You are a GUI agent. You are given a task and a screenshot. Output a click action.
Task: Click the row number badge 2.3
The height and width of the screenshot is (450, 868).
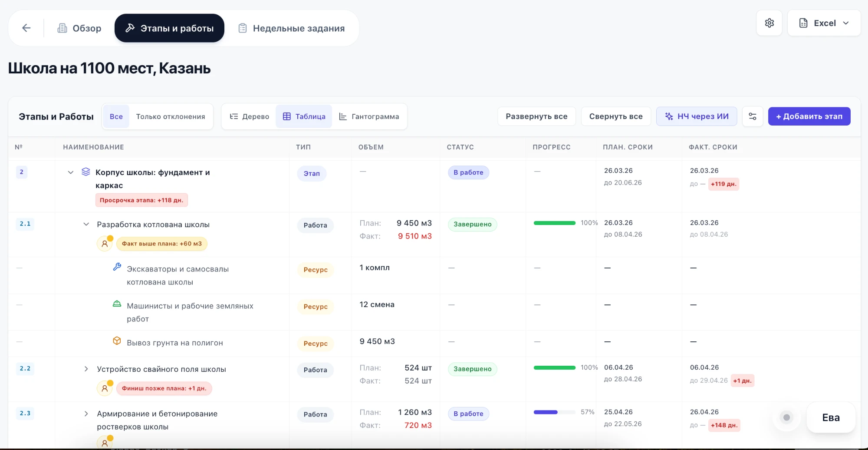tap(25, 413)
